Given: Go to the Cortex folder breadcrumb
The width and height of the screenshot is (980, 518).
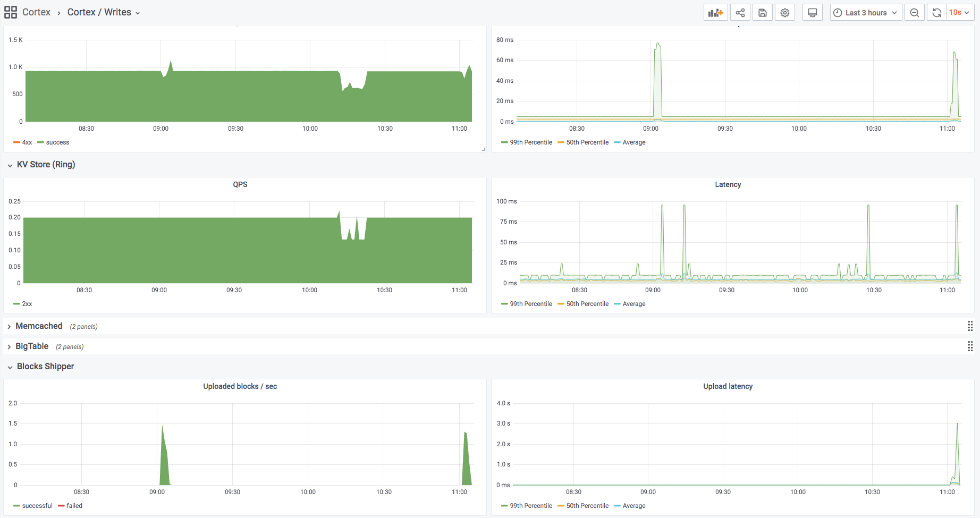Looking at the screenshot, I should click(36, 12).
